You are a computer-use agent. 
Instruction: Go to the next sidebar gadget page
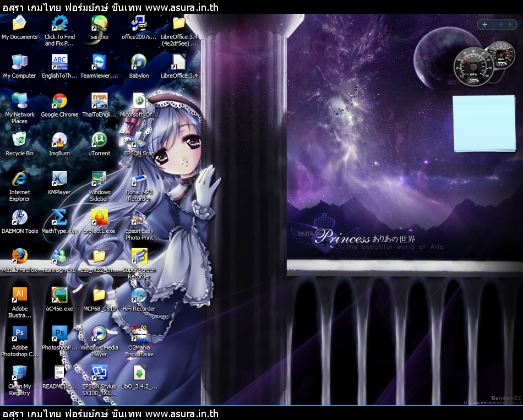(510, 24)
